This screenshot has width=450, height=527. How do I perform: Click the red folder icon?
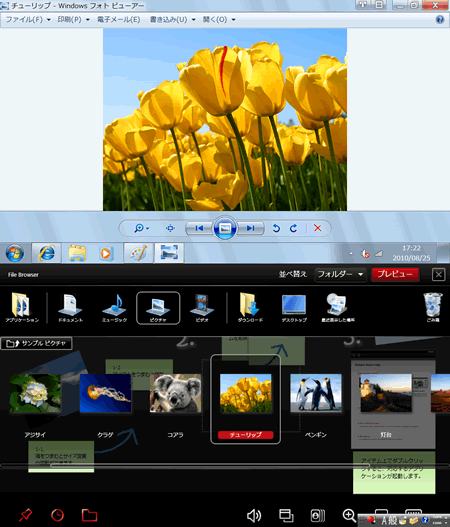89,515
